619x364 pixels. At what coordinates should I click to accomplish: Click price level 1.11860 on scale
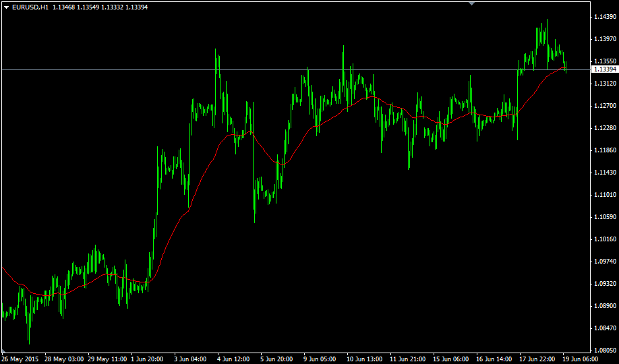coord(606,150)
